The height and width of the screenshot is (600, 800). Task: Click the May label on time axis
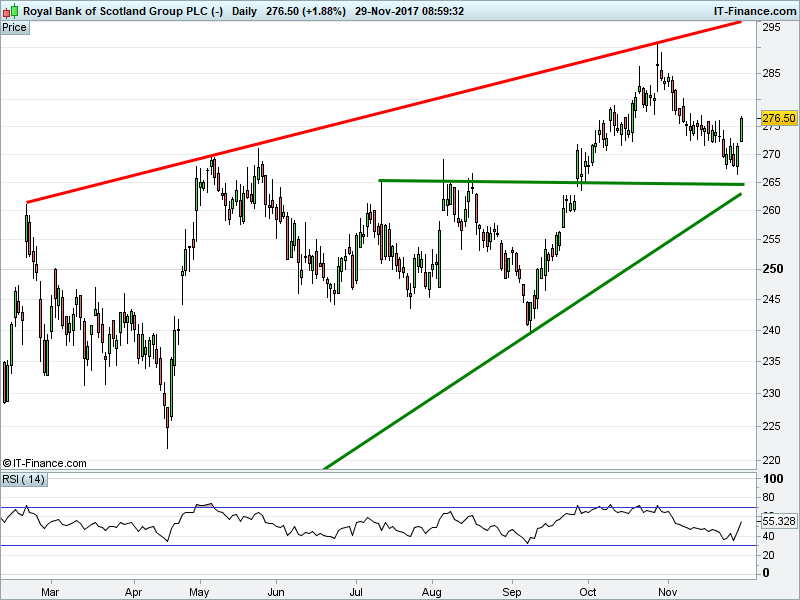tap(199, 592)
